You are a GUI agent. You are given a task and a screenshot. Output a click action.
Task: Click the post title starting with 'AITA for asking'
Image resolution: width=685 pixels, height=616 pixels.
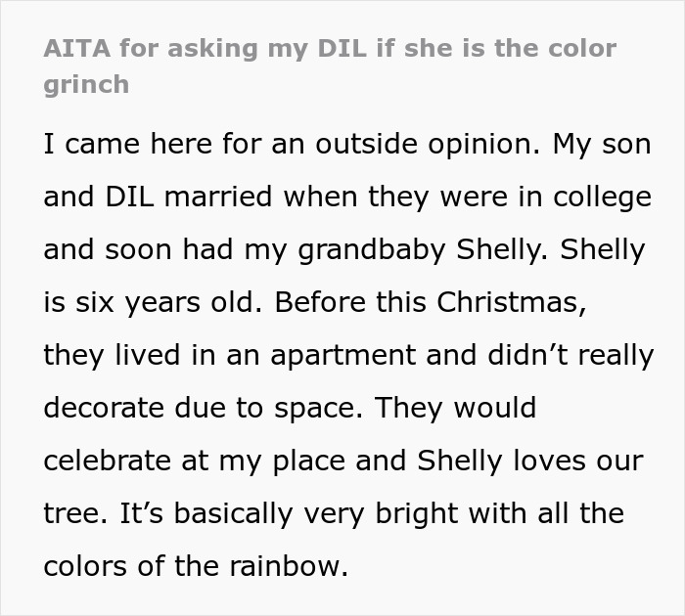pyautogui.click(x=330, y=48)
